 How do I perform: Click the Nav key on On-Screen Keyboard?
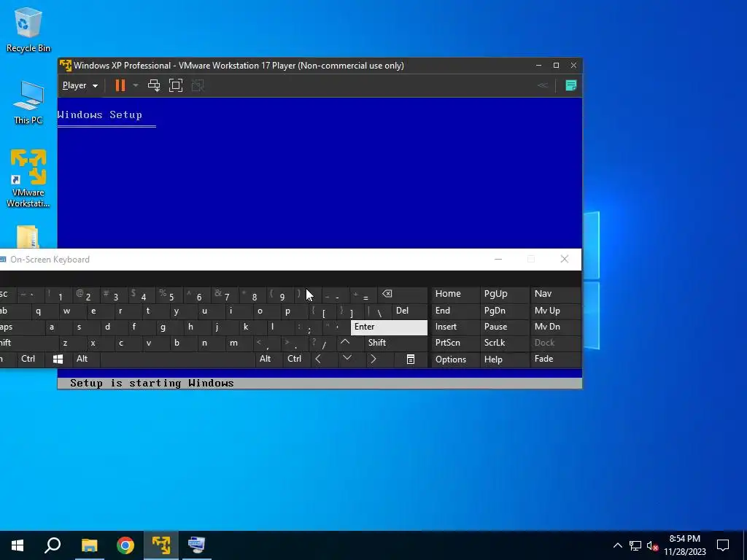[555, 295]
